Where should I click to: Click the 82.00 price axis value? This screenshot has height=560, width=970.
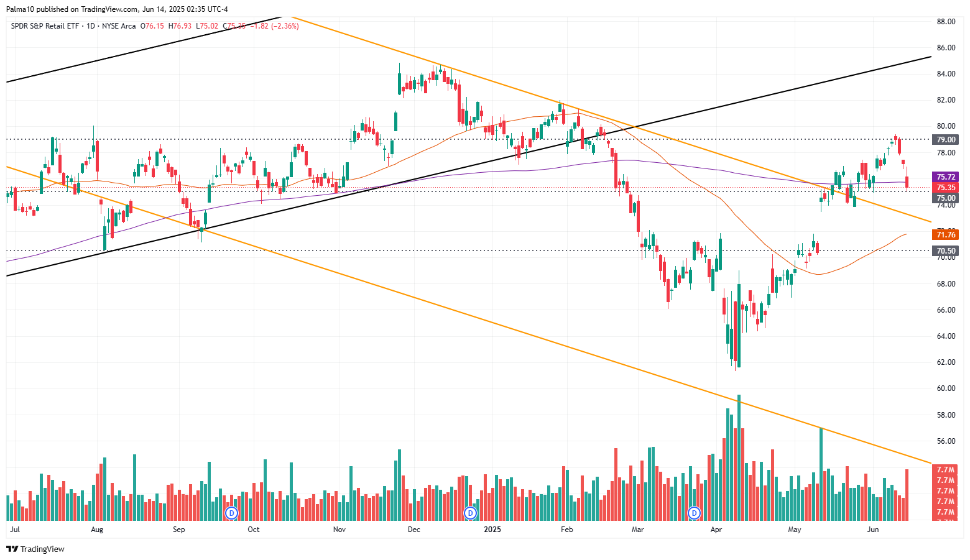[946, 100]
